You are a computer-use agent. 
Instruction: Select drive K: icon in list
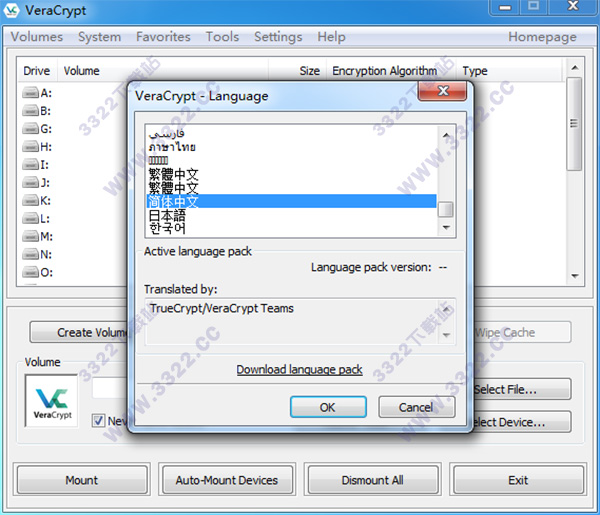tap(30, 200)
